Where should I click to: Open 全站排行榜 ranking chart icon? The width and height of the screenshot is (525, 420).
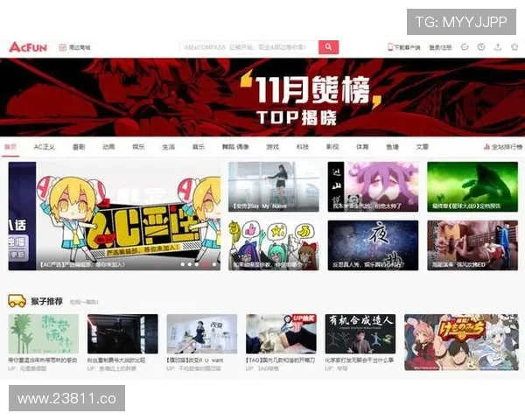tap(486, 147)
